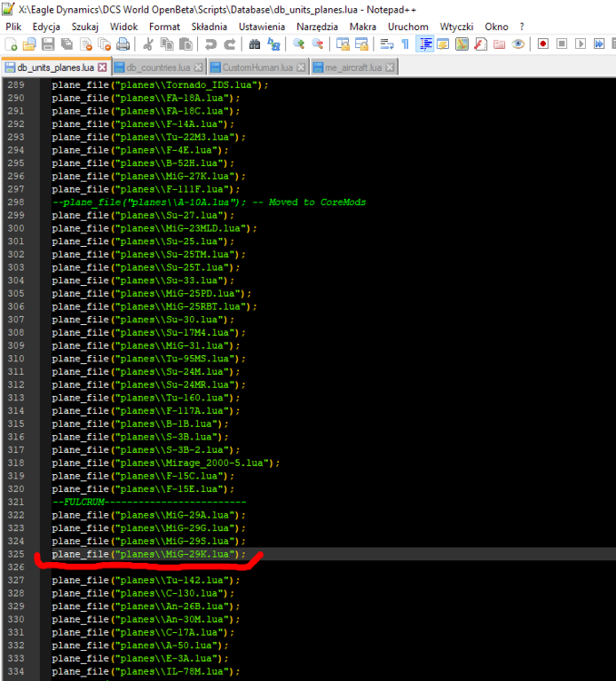This screenshot has width=616, height=681.
Task: Close the CustomHuman.lua tab
Action: pos(301,67)
